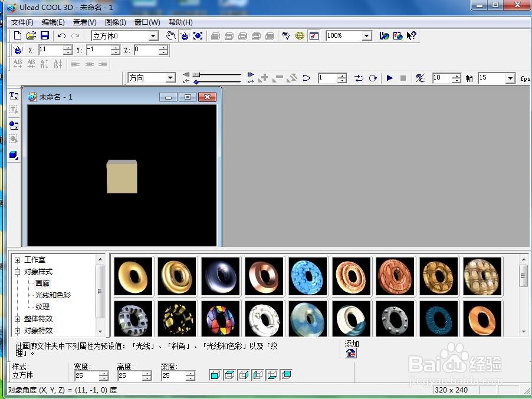Select 纹理 in the tree
Viewport: 532px width, 399px height.
point(42,307)
